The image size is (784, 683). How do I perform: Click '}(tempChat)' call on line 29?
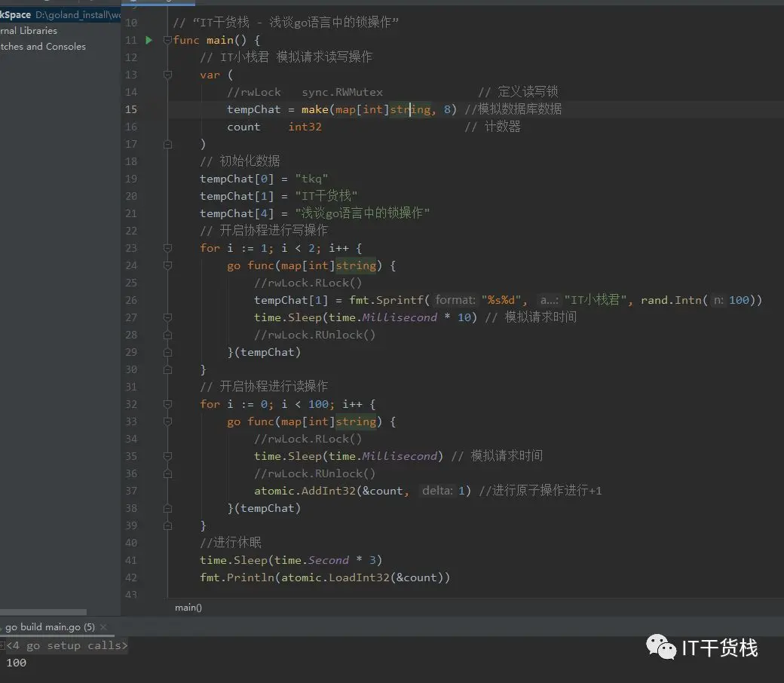pyautogui.click(x=264, y=353)
